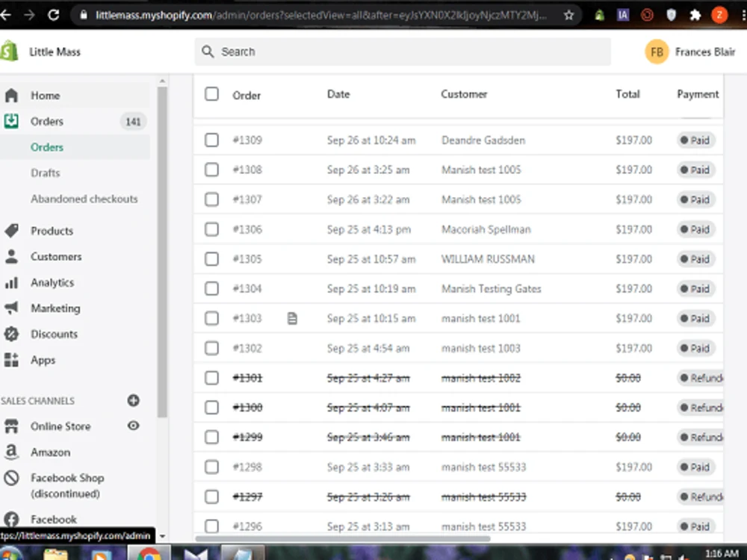Click the browser address bar
Screen dimensions: 747x560
[x=324, y=15]
